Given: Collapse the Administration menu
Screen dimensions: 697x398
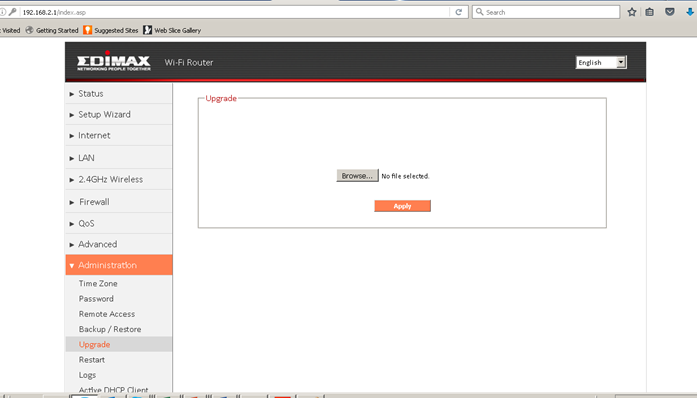Looking at the screenshot, I should (x=119, y=265).
